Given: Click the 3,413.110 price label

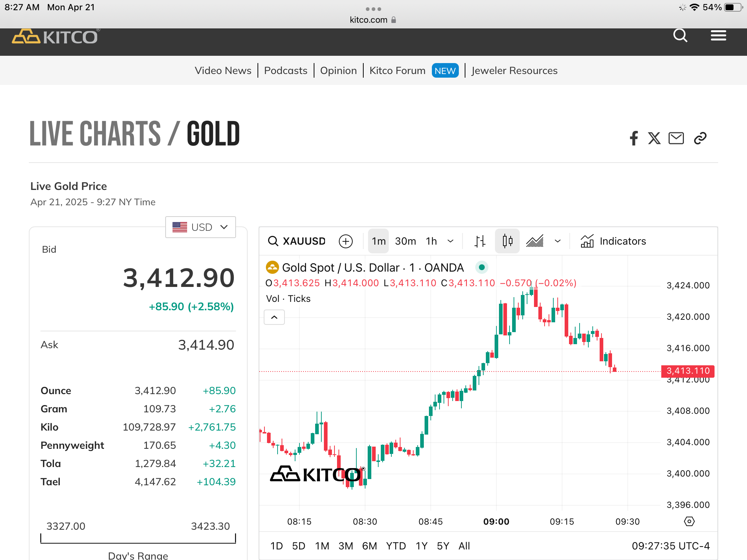Looking at the screenshot, I should 688,371.
